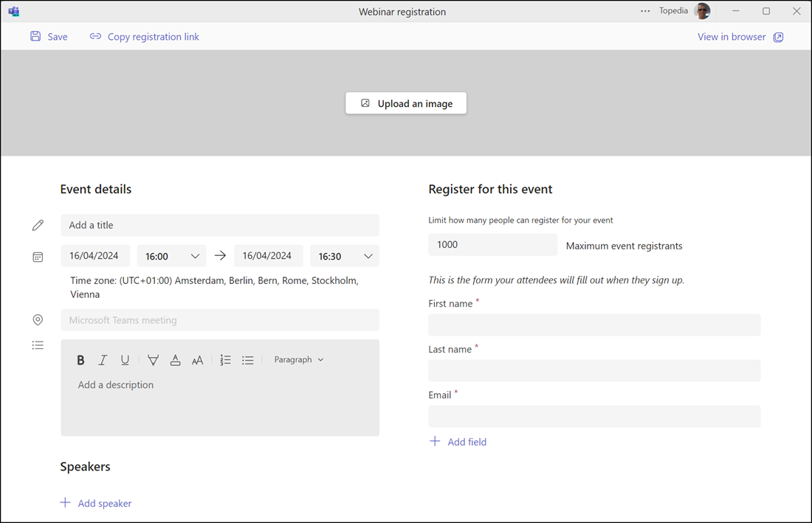Toggle underline formatting

pos(125,359)
